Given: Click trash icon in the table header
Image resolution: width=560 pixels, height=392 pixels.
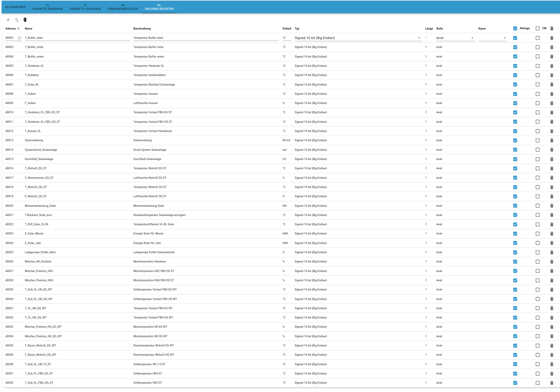Looking at the screenshot, I should [x=552, y=29].
